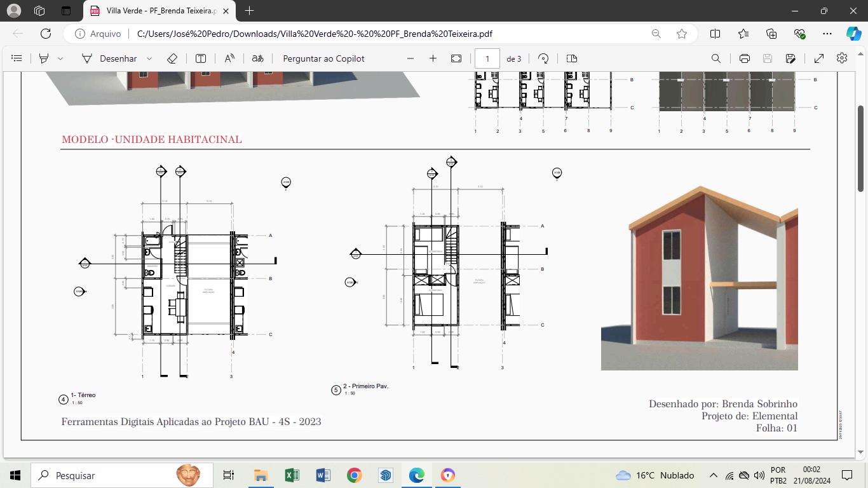
Task: Open the favorites list
Action: click(x=743, y=34)
